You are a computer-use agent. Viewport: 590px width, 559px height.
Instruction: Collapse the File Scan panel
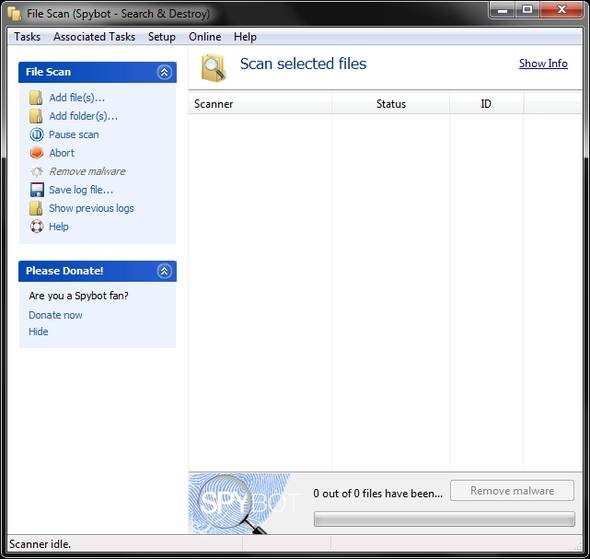tap(164, 72)
